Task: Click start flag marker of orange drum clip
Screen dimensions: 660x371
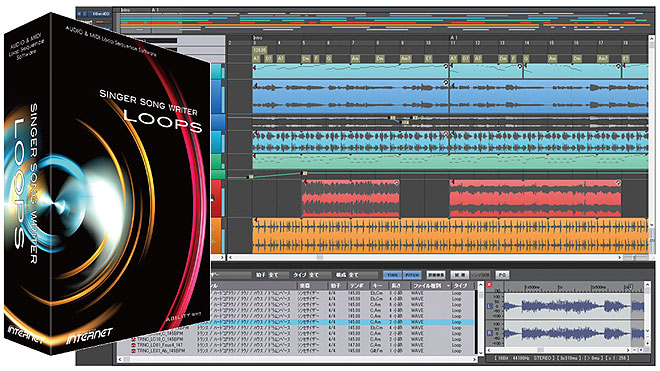Action: tap(255, 221)
